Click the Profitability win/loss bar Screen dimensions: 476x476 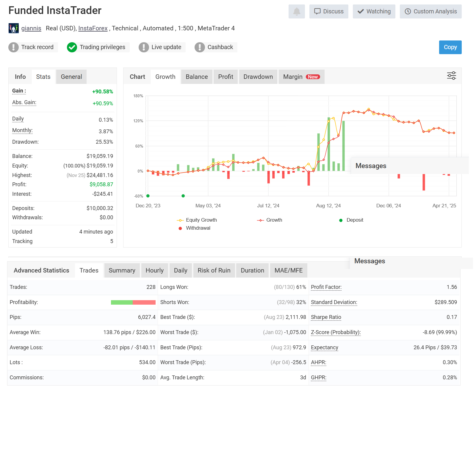click(x=133, y=302)
